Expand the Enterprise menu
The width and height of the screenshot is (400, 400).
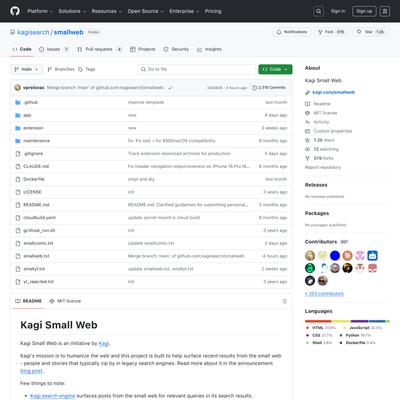(x=184, y=11)
